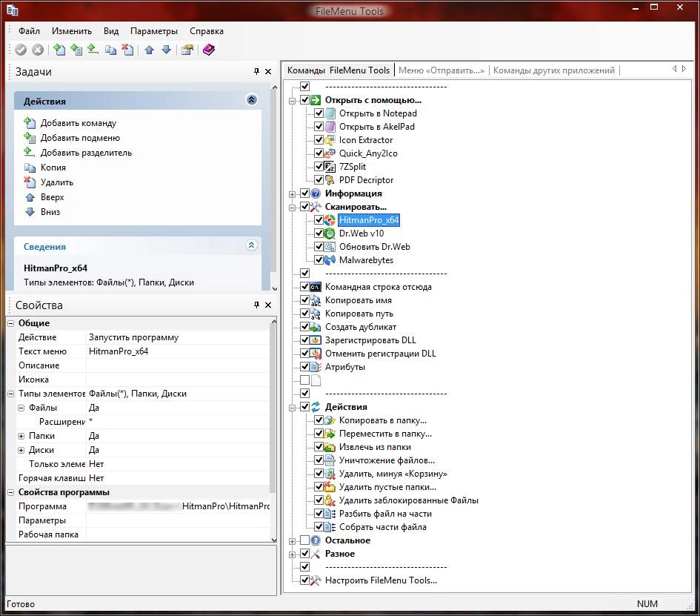Open the Файл menu
The height and width of the screenshot is (616, 700).
tap(29, 31)
